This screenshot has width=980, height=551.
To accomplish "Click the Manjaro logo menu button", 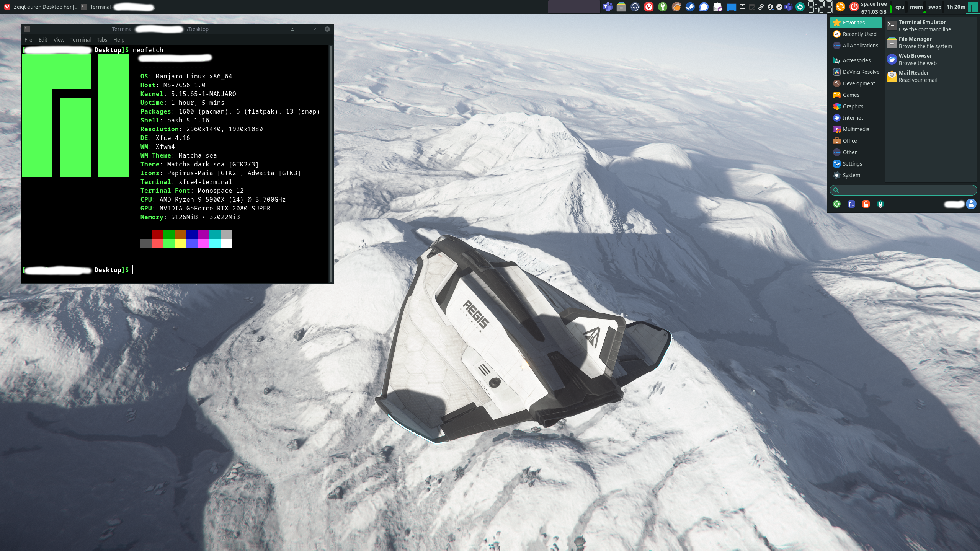I will [x=973, y=7].
